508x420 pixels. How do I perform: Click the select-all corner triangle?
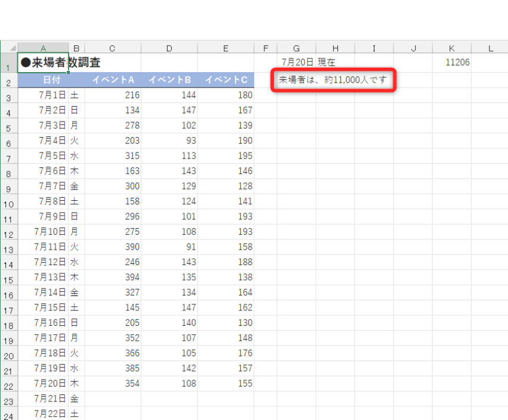[x=13, y=48]
